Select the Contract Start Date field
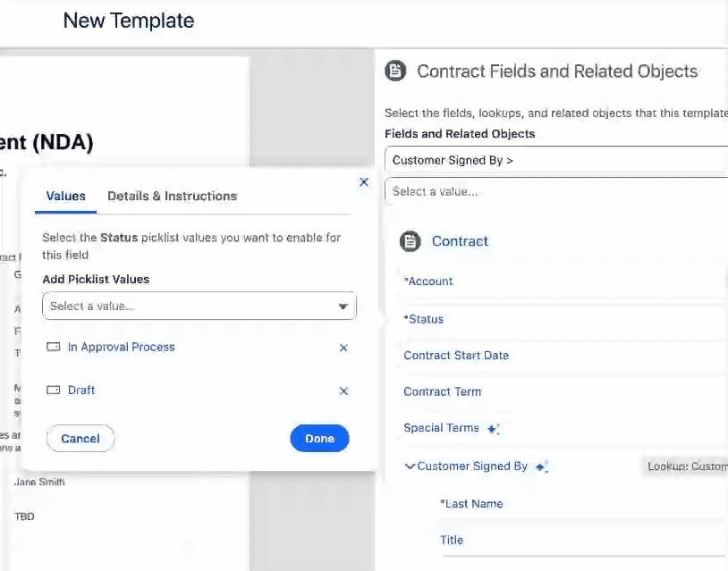Viewport: 728px width, 571px height. (x=456, y=356)
